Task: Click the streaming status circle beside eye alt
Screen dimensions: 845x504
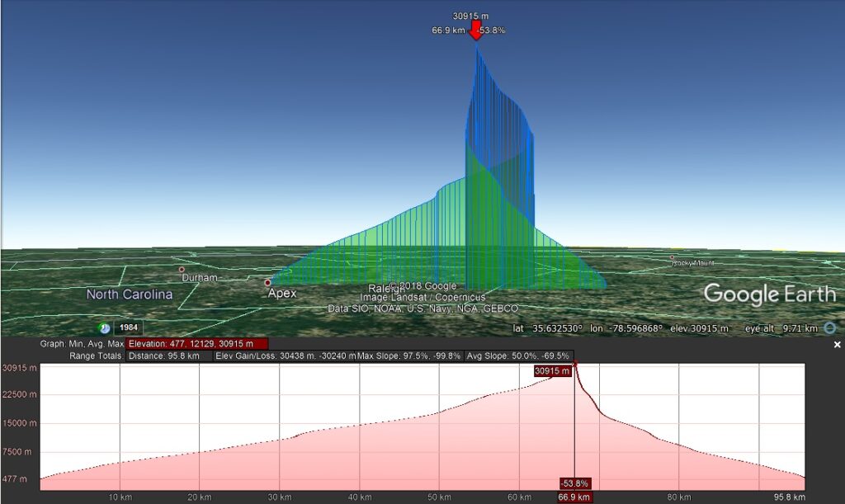Action: [x=829, y=327]
